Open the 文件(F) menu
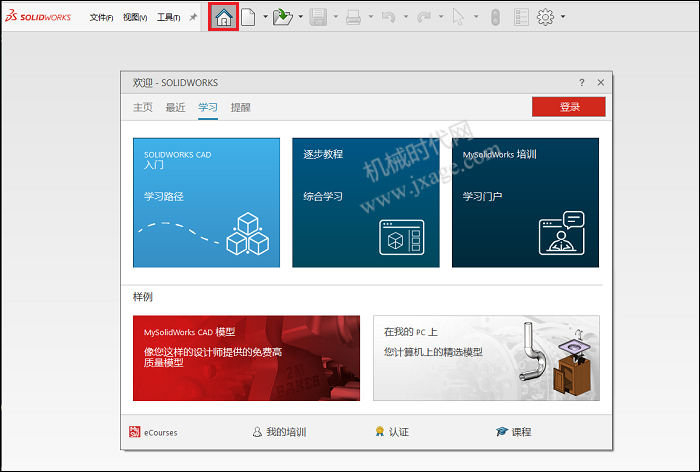The image size is (700, 472). [x=101, y=17]
